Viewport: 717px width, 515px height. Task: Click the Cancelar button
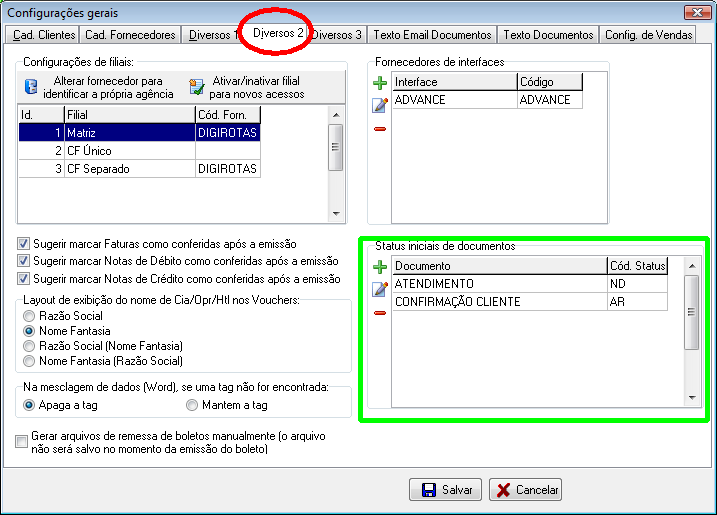pyautogui.click(x=525, y=490)
